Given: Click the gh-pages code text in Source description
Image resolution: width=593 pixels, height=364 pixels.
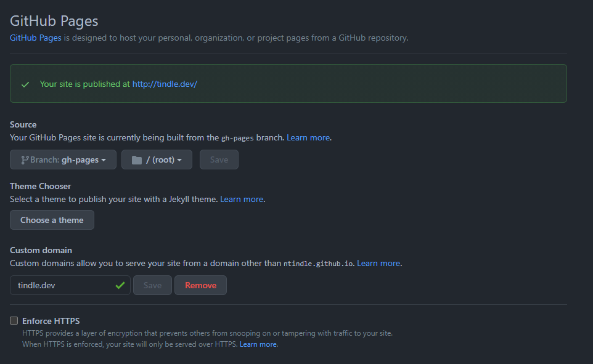Looking at the screenshot, I should pos(237,138).
